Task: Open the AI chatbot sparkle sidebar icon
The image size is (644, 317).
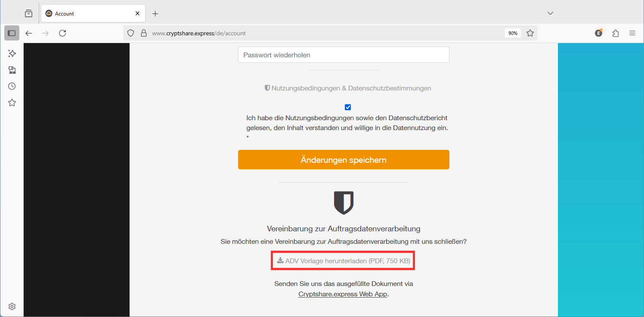Action: point(12,53)
